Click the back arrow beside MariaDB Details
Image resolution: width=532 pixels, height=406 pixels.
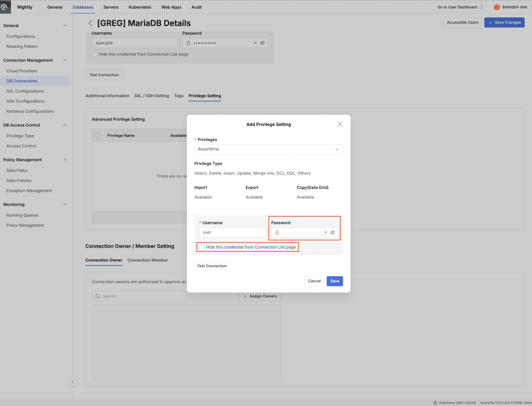[x=90, y=23]
